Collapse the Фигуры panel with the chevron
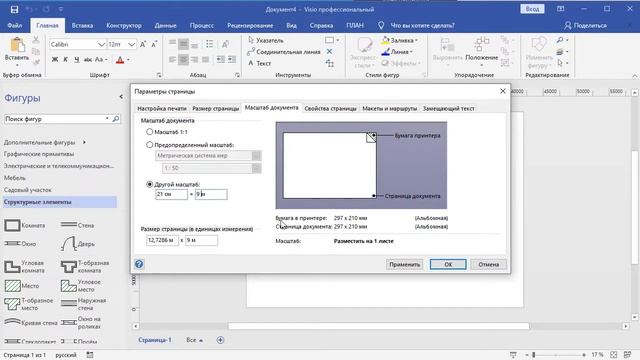The height and width of the screenshot is (360, 640). 121,97
